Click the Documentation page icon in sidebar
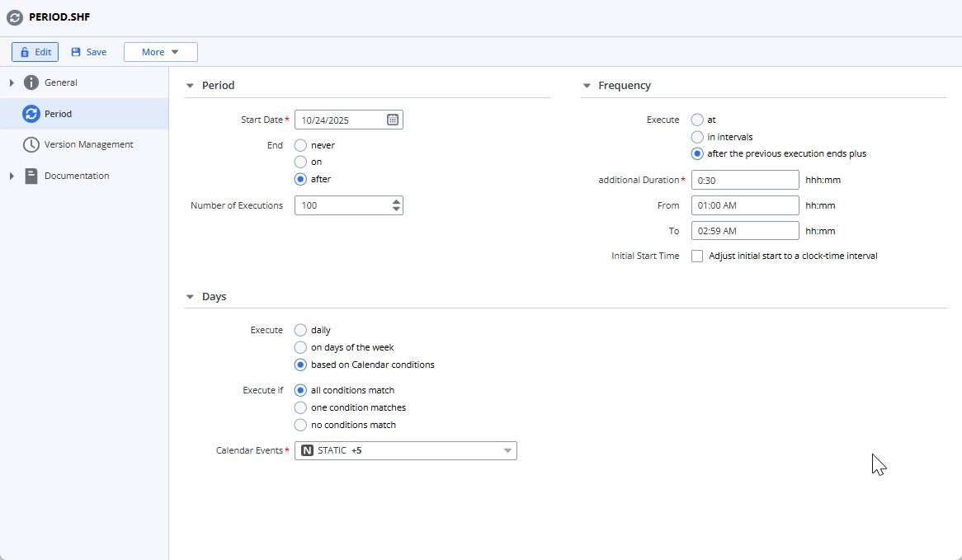Viewport: 962px width, 560px height. 30,176
